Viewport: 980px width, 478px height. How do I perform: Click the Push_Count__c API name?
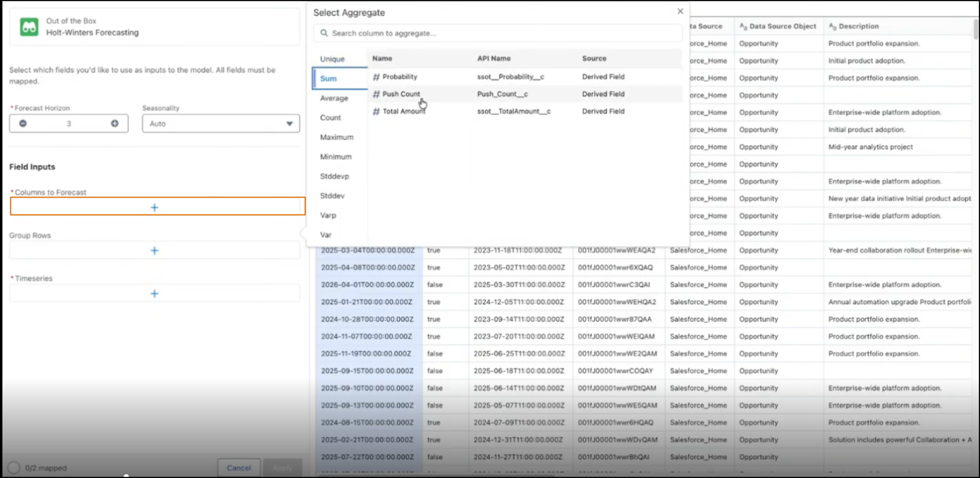click(x=502, y=94)
